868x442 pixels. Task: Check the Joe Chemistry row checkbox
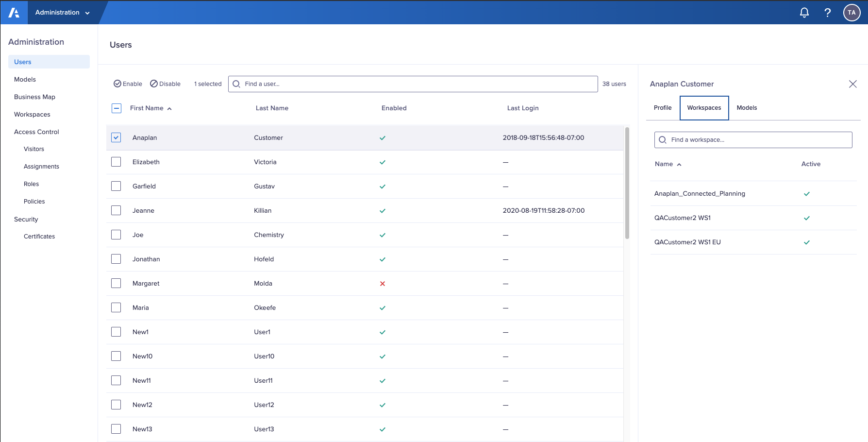pyautogui.click(x=116, y=235)
